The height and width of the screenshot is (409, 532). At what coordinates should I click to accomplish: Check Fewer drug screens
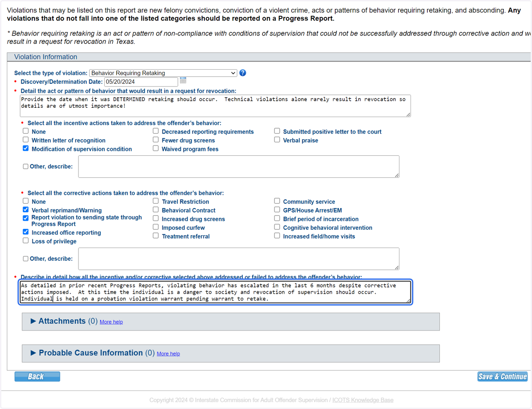tap(156, 140)
